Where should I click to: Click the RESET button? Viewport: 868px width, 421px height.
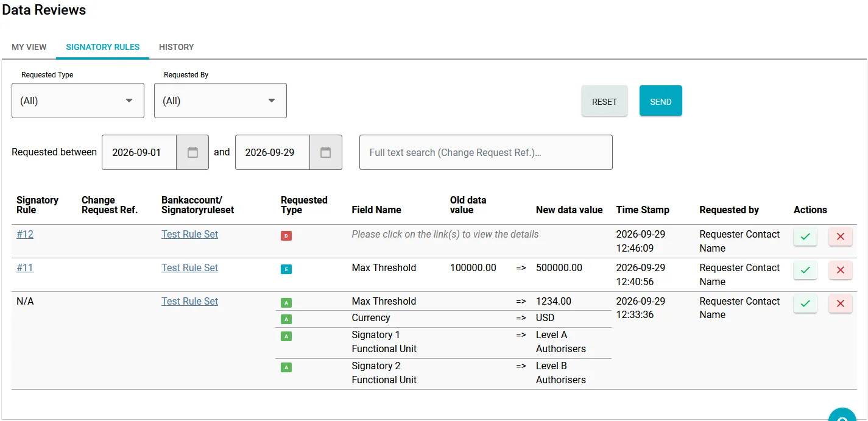(x=604, y=101)
